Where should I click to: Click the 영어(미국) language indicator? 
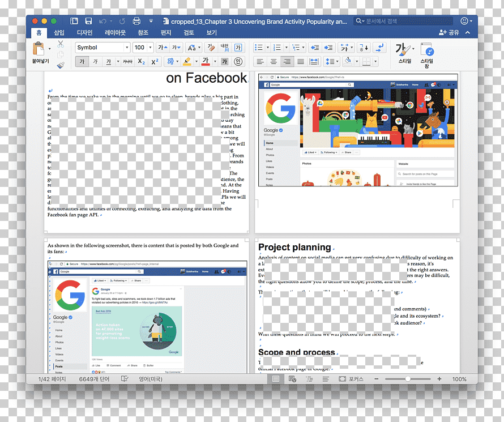click(x=151, y=379)
